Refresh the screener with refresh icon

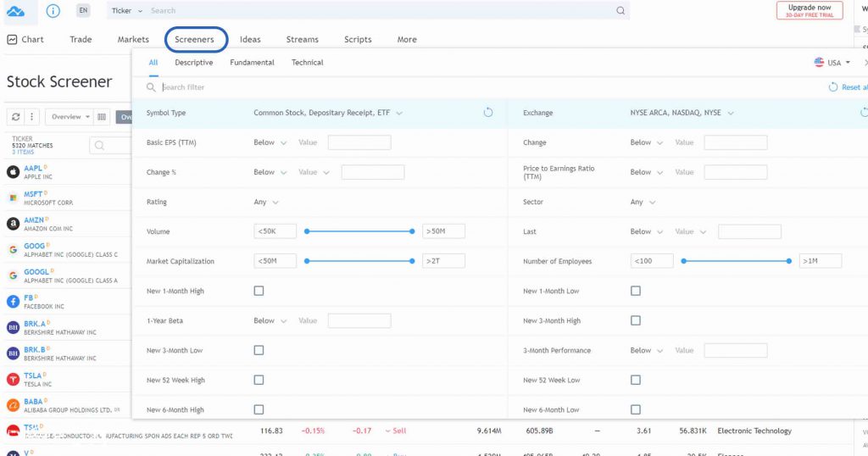point(16,117)
